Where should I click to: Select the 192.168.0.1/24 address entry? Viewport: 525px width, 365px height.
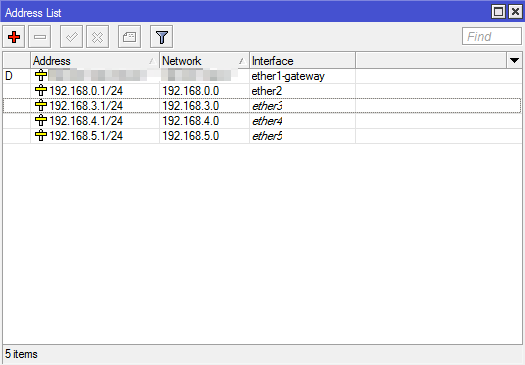click(x=86, y=91)
